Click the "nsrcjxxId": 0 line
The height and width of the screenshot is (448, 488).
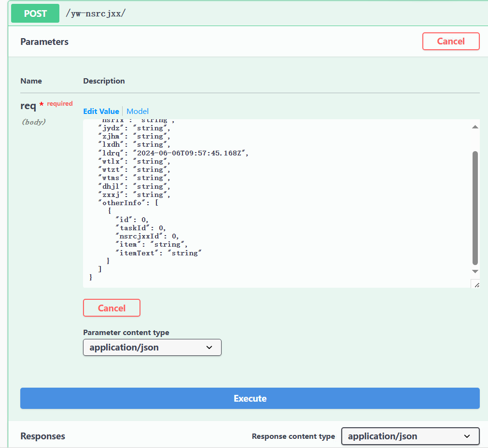coord(147,236)
